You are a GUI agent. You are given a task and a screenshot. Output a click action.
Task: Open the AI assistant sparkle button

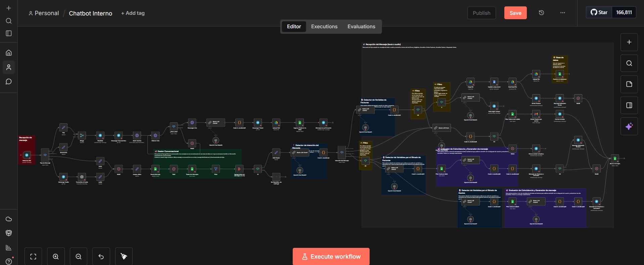(629, 126)
